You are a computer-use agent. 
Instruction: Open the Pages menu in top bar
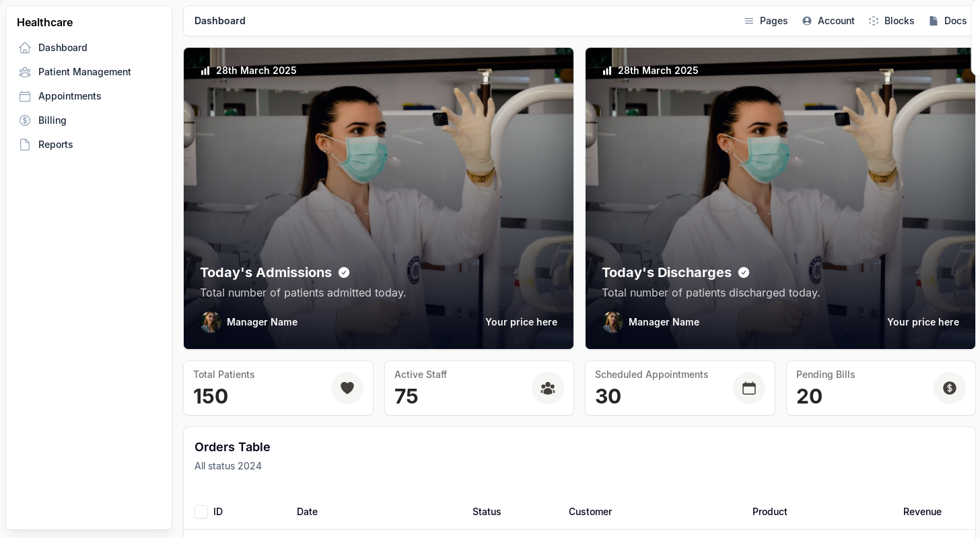(x=766, y=21)
